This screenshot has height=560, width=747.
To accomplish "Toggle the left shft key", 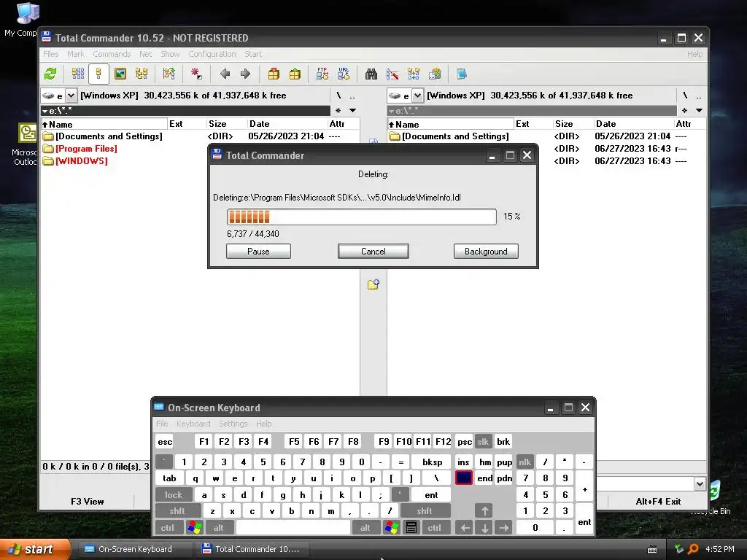I will point(177,511).
